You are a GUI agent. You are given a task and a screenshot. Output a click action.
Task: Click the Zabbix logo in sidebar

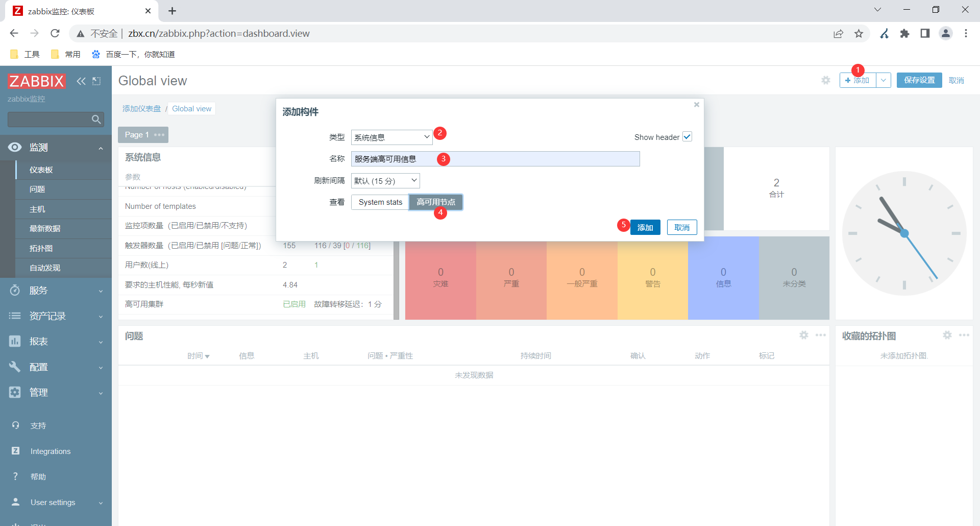click(36, 81)
